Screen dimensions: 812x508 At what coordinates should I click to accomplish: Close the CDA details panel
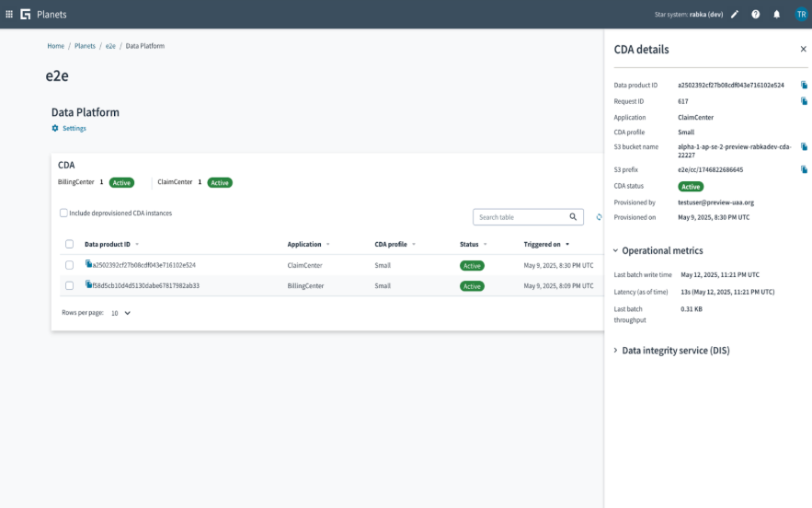point(803,49)
